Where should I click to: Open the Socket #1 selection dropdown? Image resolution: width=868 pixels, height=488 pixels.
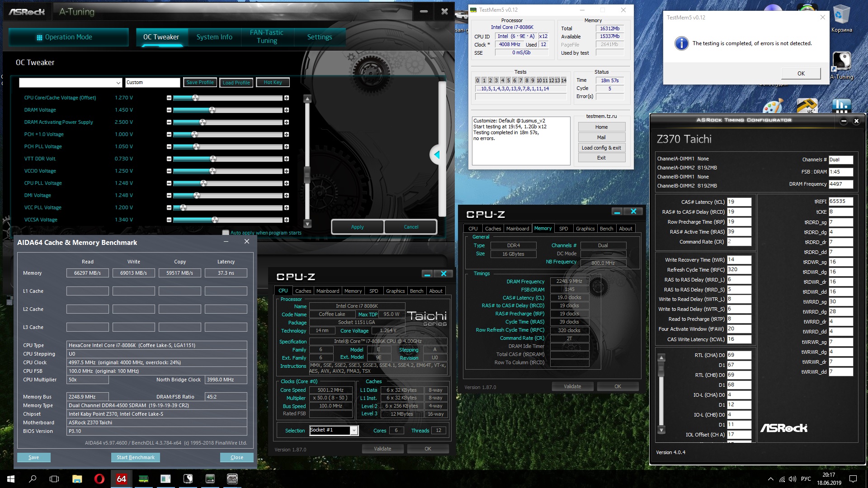pyautogui.click(x=354, y=431)
